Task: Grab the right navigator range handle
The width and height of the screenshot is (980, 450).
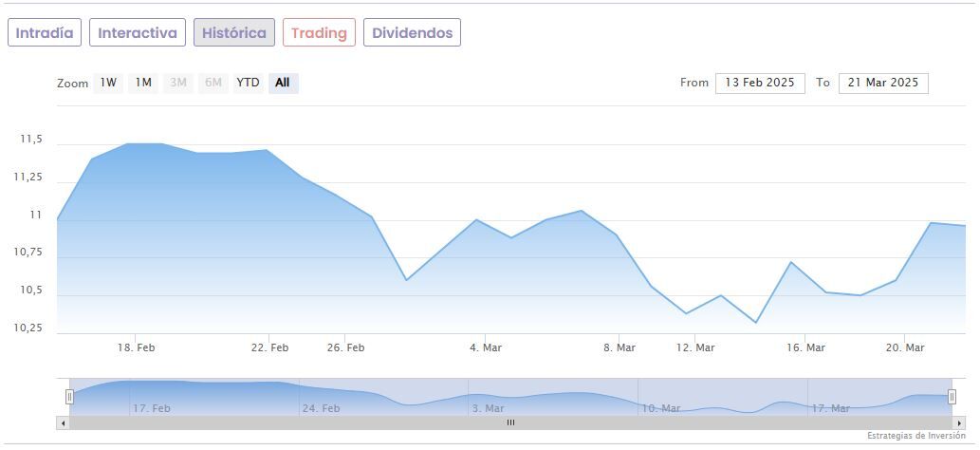Action: (x=952, y=397)
